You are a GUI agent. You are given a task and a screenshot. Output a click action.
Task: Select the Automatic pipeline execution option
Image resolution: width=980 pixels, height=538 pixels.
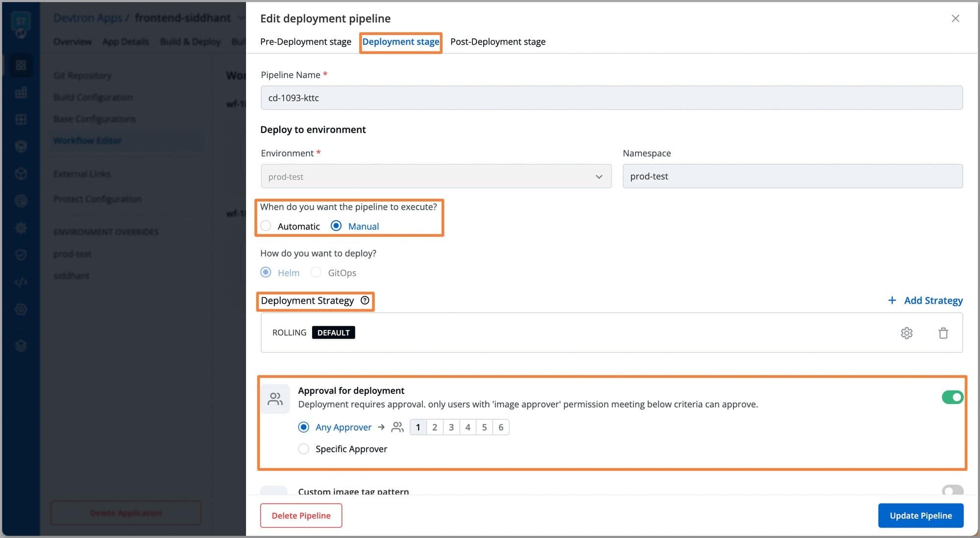point(267,226)
